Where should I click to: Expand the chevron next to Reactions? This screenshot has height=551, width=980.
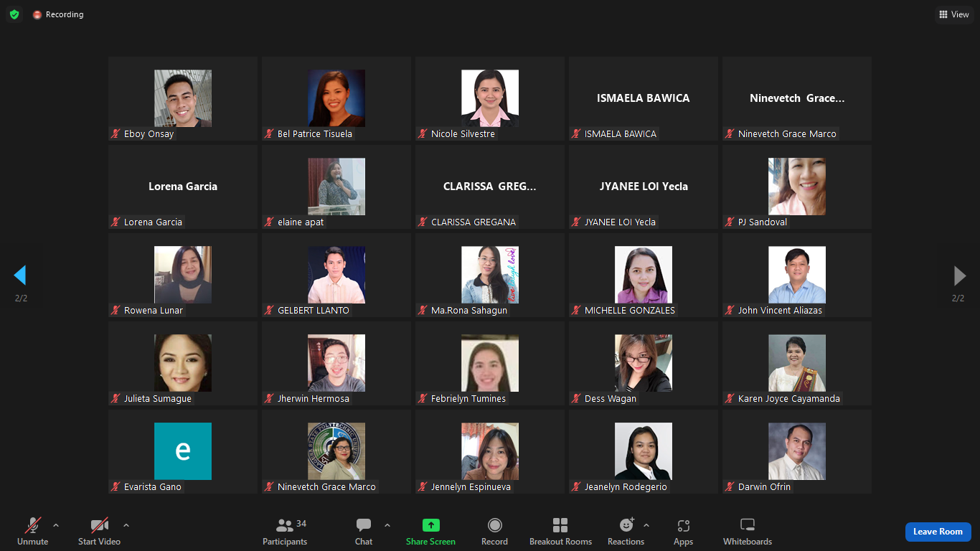point(646,525)
